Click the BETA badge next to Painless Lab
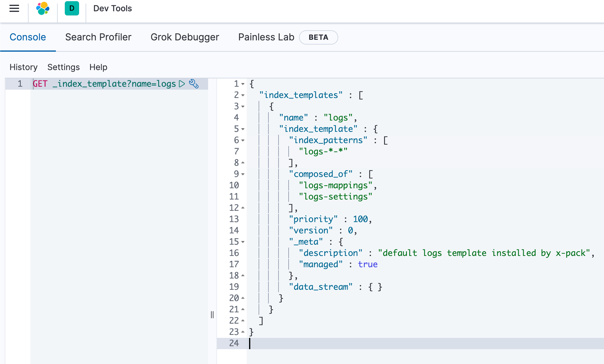Screen dimensions: 604x364 tap(318, 37)
